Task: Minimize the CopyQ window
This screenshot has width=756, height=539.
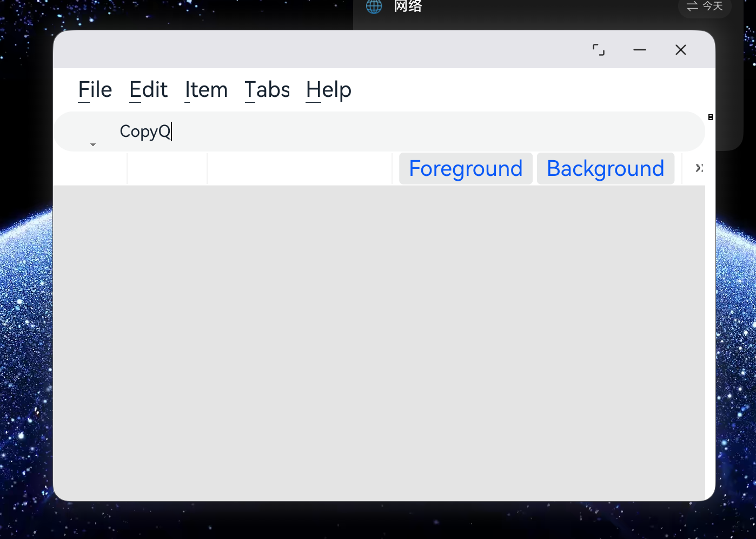Action: [640, 50]
